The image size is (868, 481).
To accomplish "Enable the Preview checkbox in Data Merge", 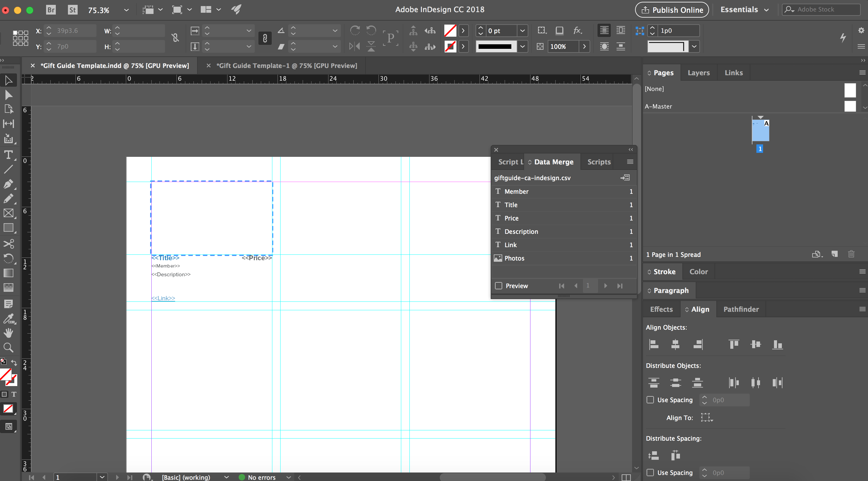I will tap(499, 286).
